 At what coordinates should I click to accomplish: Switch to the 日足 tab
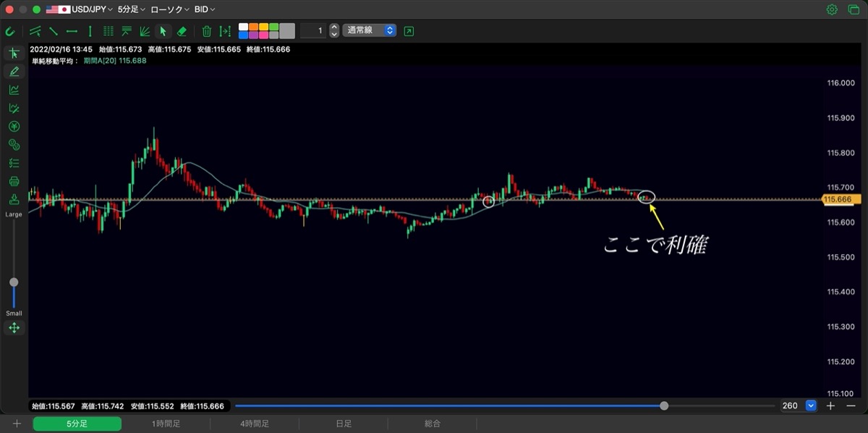point(344,424)
